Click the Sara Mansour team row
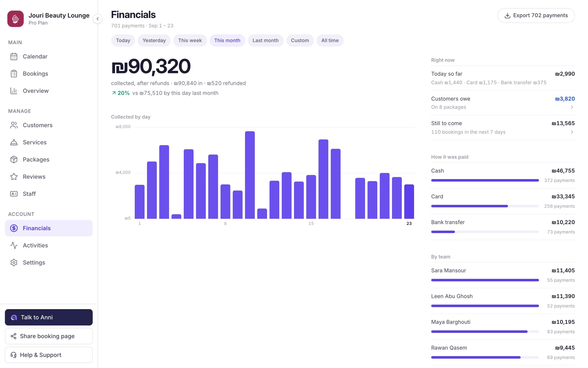This screenshot has width=588, height=368. coord(503,275)
